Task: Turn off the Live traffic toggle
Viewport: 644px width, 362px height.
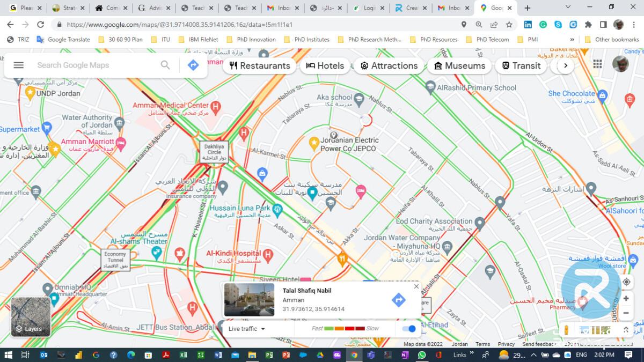Action: (x=409, y=329)
